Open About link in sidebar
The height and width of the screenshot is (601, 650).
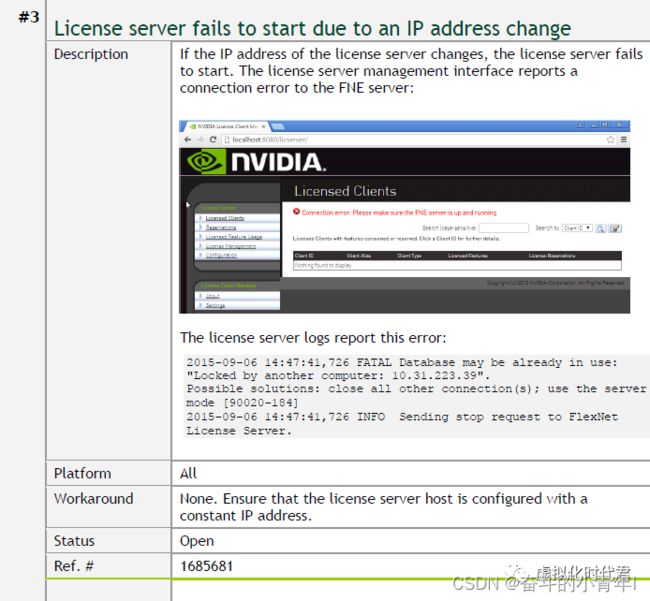(x=212, y=296)
